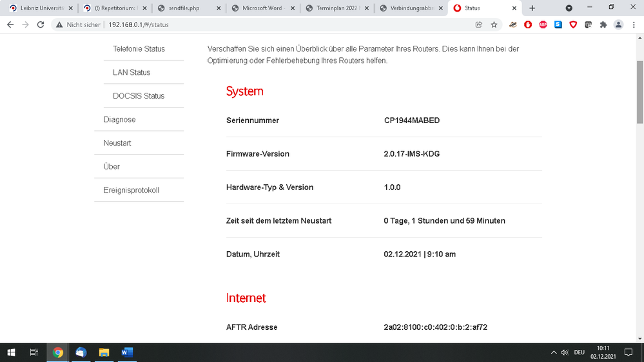Click uptime '0 Tage, 1 Stunden und 59 Minuten'
This screenshot has width=644, height=362.
444,221
